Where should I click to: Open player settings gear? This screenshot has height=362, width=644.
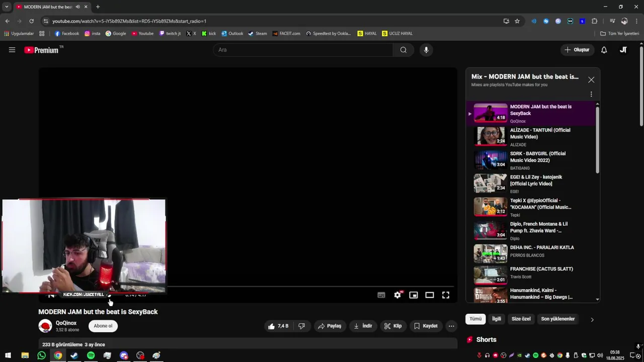(397, 295)
